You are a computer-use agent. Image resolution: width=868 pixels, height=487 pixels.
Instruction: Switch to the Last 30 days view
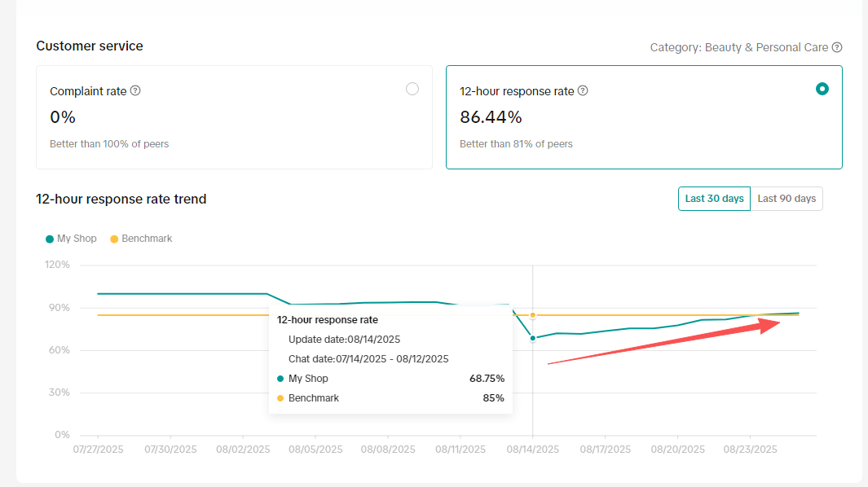714,199
